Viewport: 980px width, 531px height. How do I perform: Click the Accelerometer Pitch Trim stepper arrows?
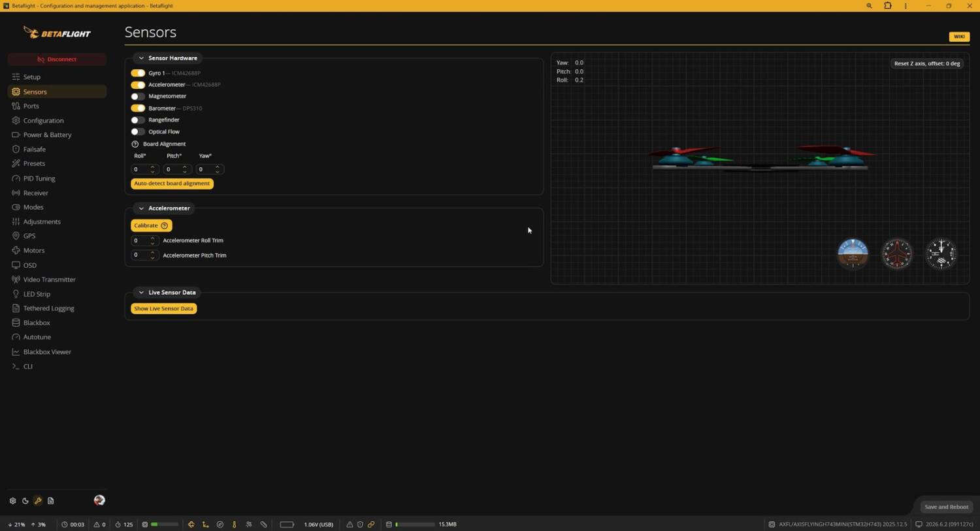coord(153,255)
